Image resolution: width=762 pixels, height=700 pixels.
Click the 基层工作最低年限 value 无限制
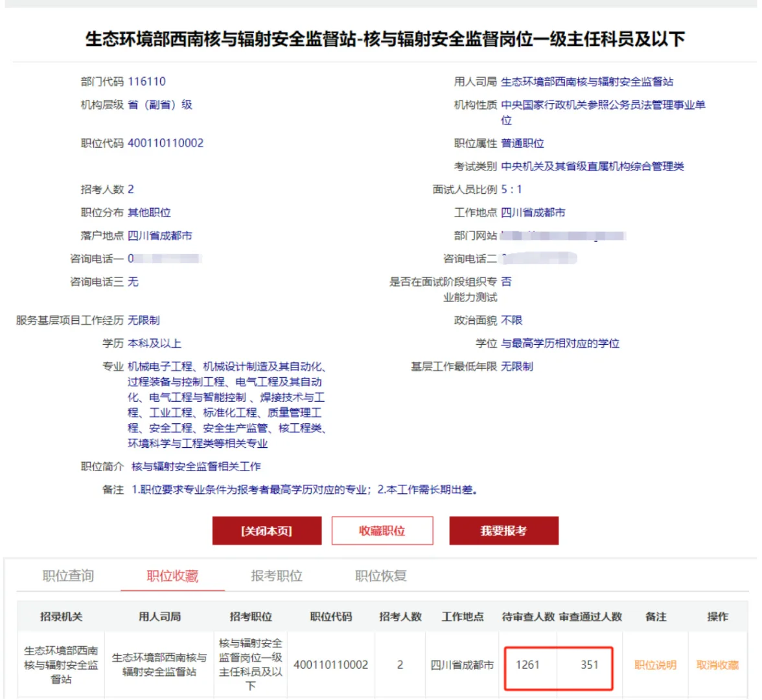coord(517,366)
